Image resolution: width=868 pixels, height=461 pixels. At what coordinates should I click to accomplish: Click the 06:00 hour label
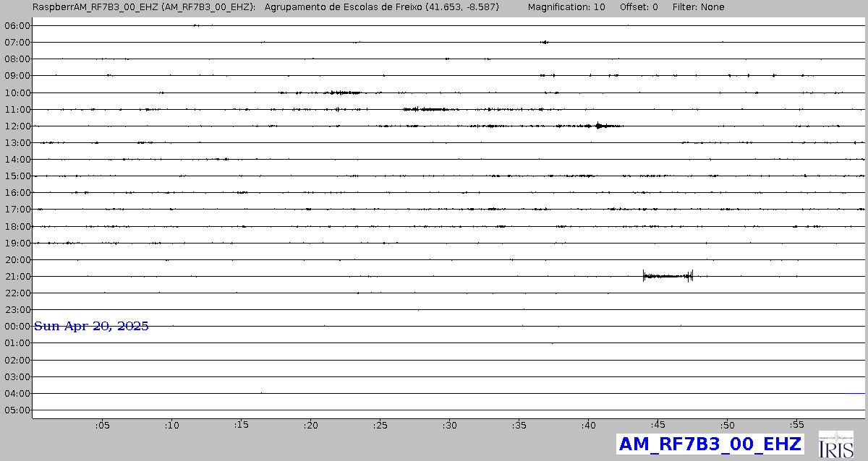[x=17, y=25]
